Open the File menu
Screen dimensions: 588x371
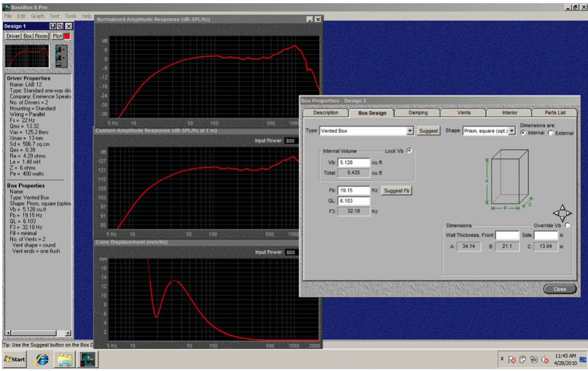[8, 16]
